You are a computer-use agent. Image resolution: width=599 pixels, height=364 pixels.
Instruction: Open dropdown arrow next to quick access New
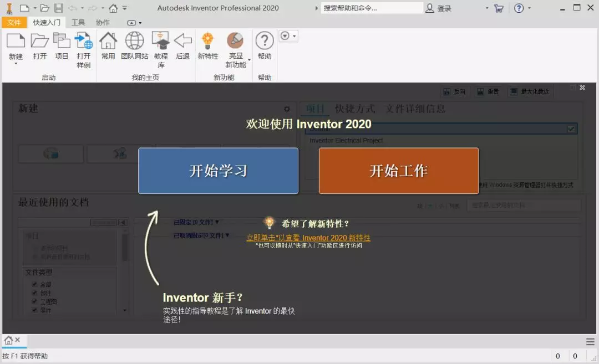pos(35,8)
